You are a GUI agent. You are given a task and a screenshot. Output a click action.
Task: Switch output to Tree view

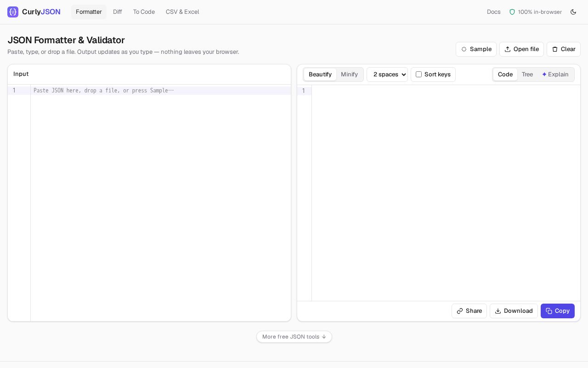[x=527, y=75]
